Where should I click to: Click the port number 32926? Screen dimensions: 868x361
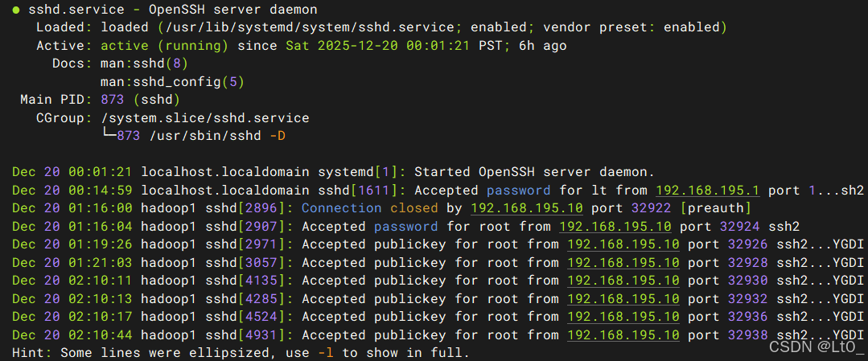748,244
